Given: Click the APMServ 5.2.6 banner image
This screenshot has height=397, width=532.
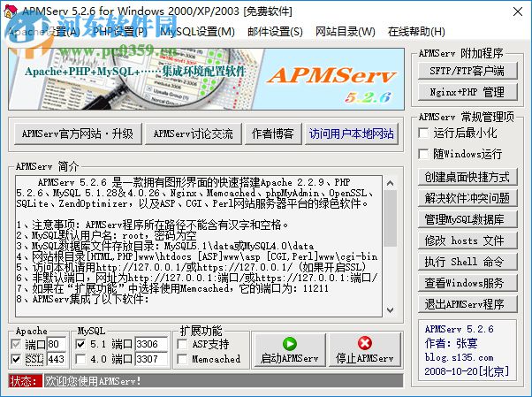Looking at the screenshot, I should 206,79.
